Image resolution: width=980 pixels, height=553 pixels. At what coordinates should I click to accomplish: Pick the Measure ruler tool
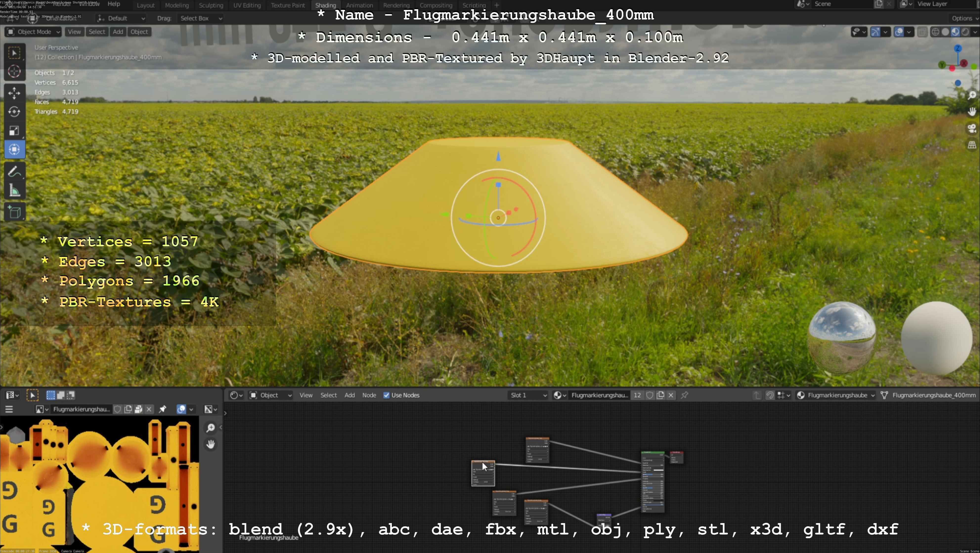pyautogui.click(x=14, y=190)
